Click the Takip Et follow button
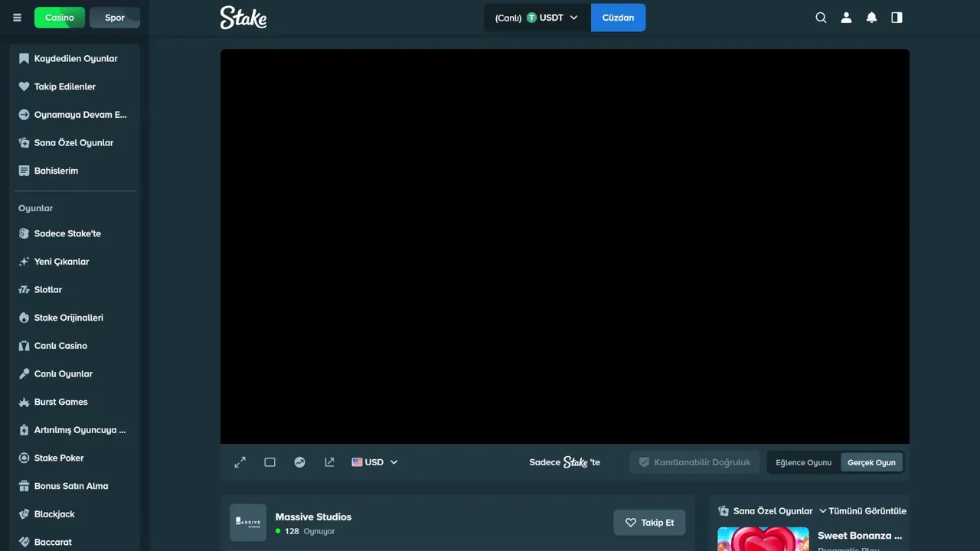 pos(649,523)
